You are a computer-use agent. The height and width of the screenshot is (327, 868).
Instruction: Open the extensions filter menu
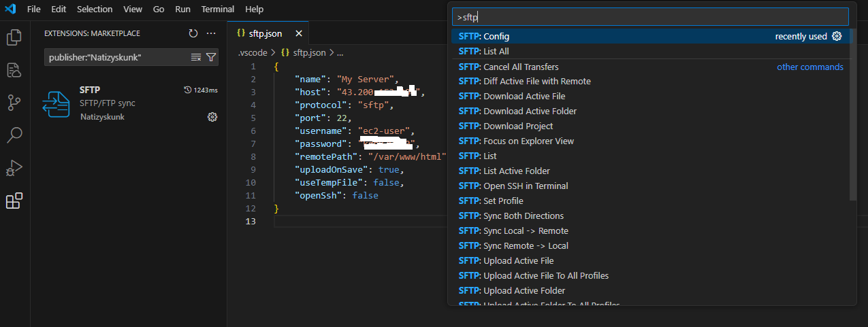point(211,58)
